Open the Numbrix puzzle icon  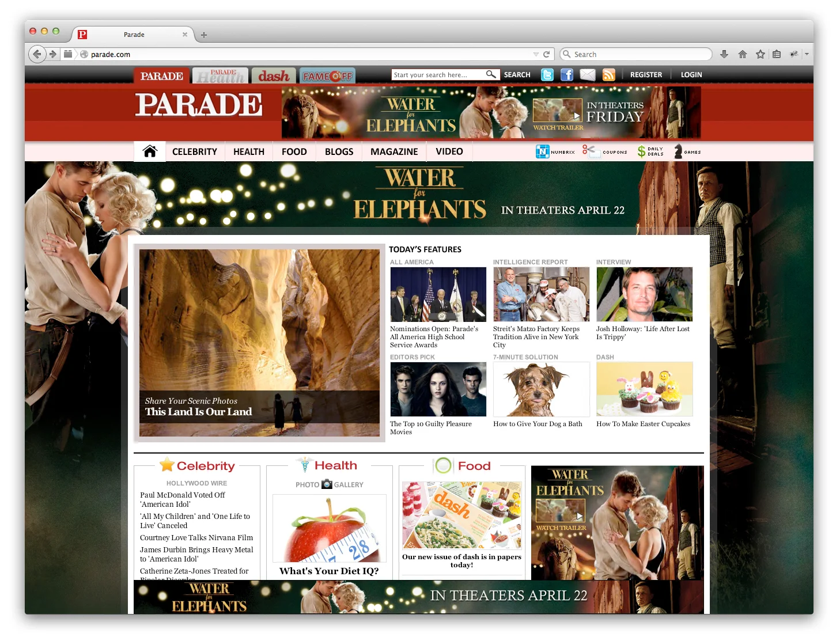coord(542,151)
